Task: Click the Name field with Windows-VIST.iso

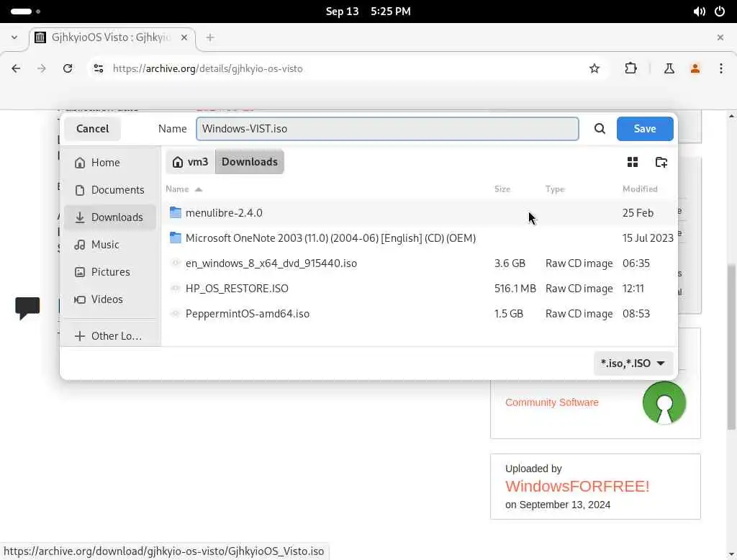Action: [387, 128]
